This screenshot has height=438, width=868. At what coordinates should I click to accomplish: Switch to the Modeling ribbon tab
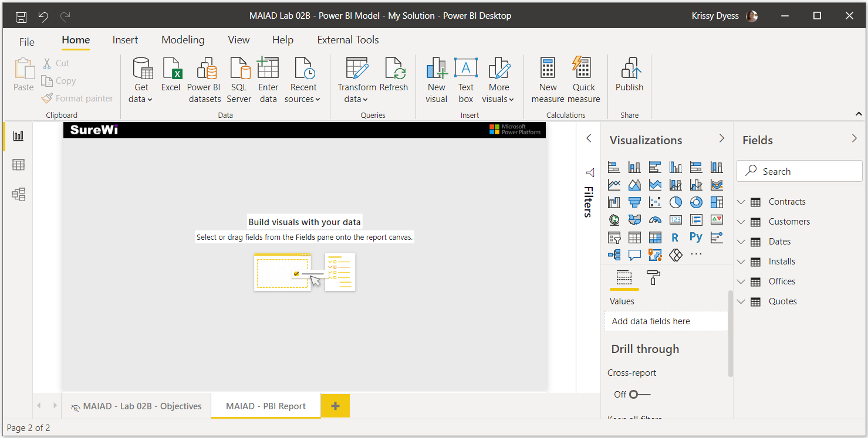[183, 40]
